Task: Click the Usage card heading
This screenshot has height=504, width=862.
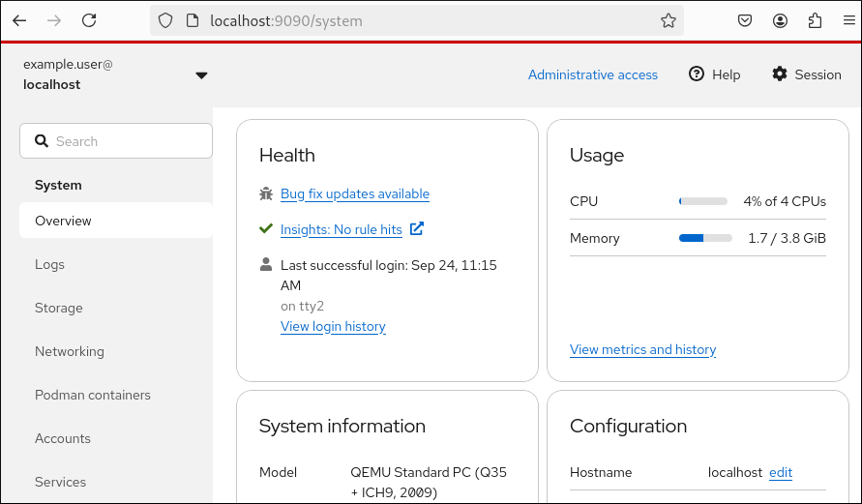Action: pos(597,155)
